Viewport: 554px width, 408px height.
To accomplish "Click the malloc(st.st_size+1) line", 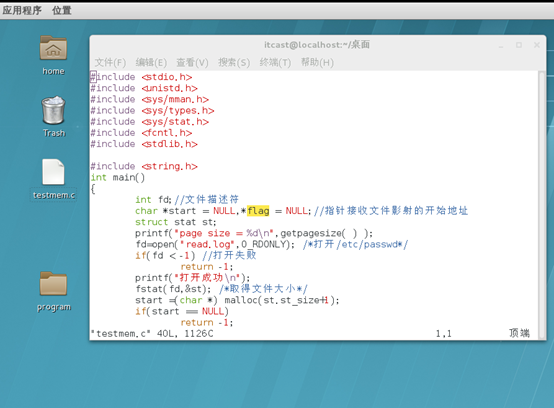I will (237, 300).
